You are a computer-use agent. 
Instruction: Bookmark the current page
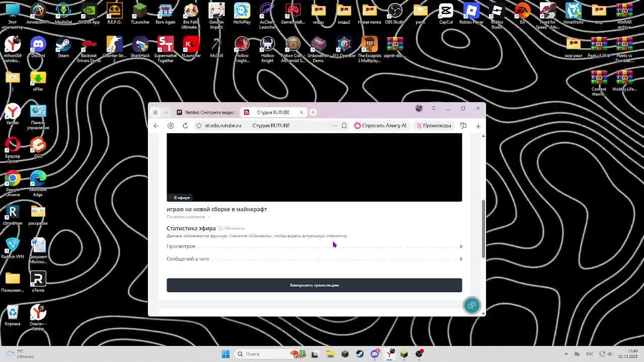pyautogui.click(x=344, y=126)
